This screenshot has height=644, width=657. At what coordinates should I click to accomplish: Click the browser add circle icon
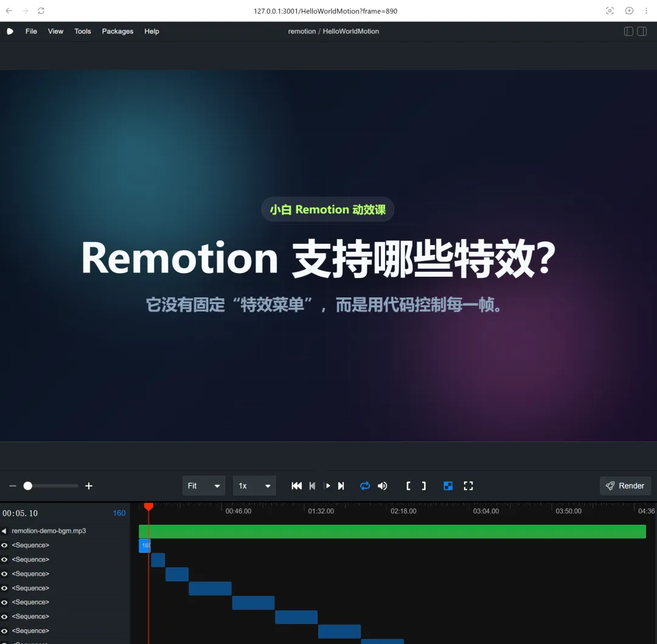pos(630,11)
